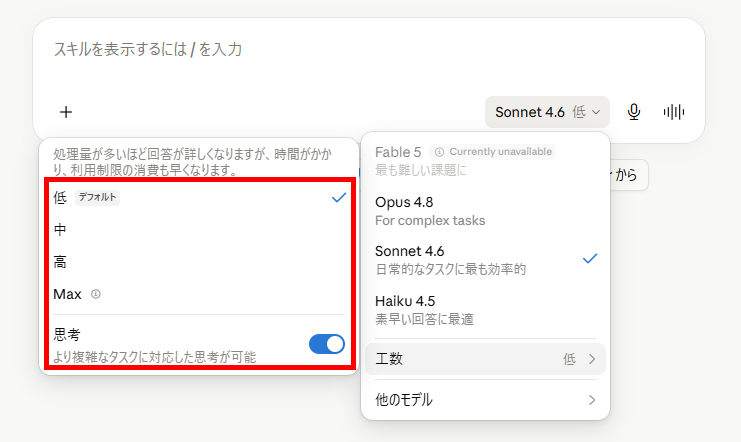Select the 中 effort level
This screenshot has width=741, height=442.
click(x=199, y=230)
